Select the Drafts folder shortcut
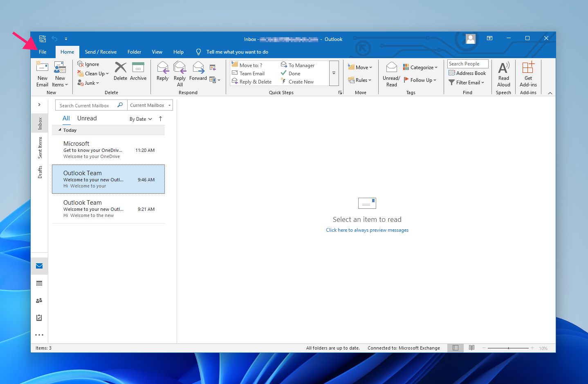Screen dimensions: 588x384 [x=40, y=172]
